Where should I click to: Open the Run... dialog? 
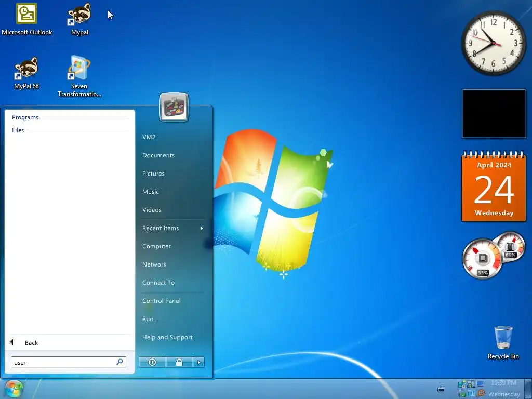pos(150,320)
